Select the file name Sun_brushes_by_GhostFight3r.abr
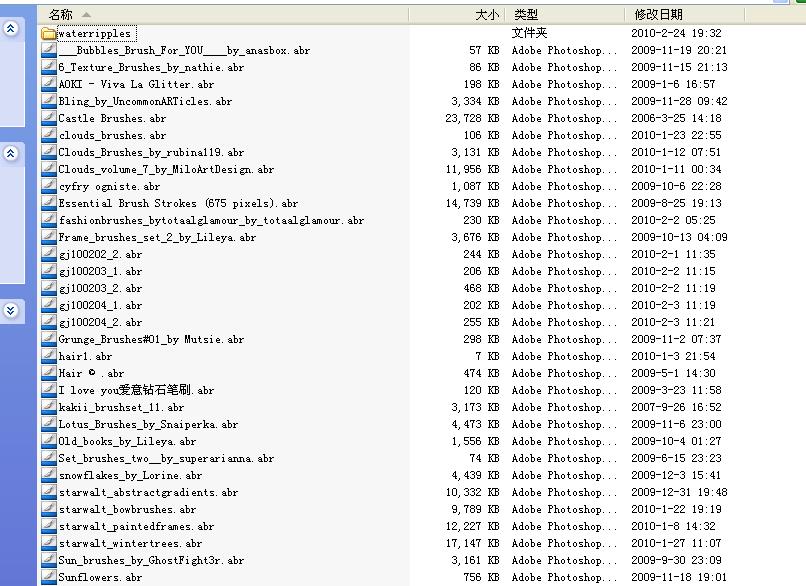This screenshot has height=586, width=806. pos(151,560)
